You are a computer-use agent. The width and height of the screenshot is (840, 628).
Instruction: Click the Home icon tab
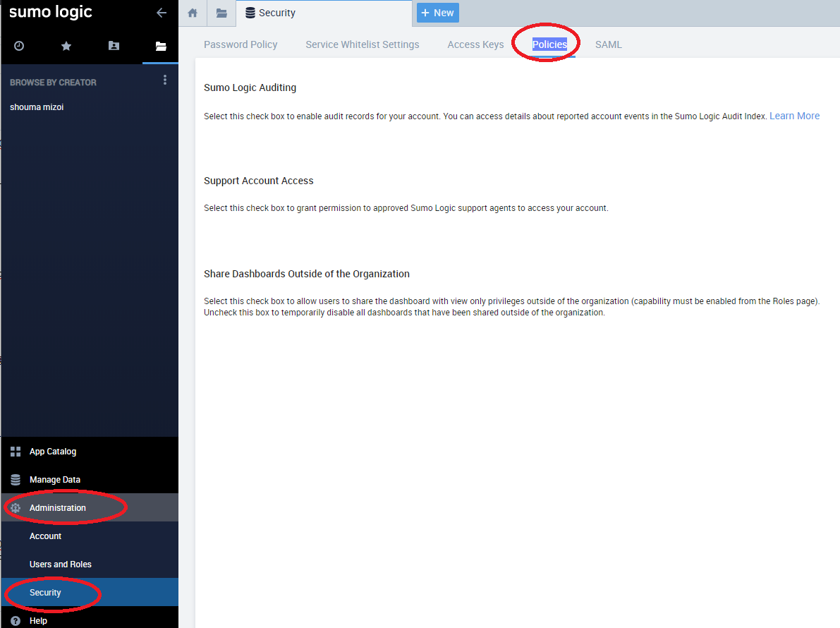[193, 13]
